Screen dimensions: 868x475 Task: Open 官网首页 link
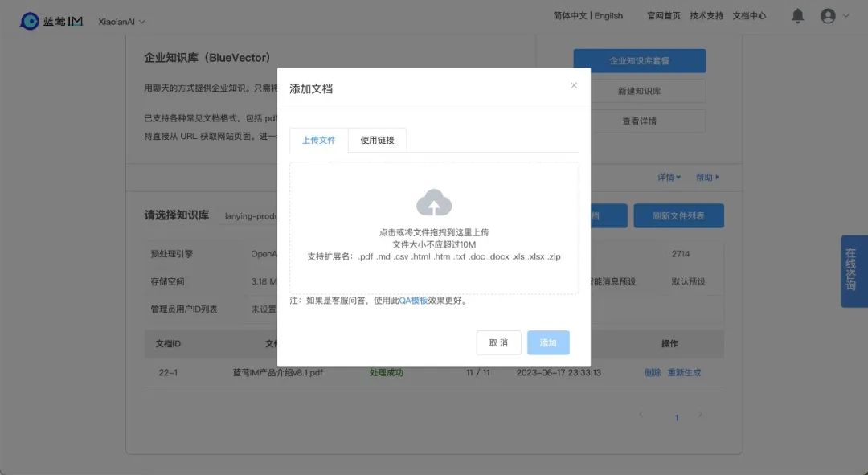(664, 15)
